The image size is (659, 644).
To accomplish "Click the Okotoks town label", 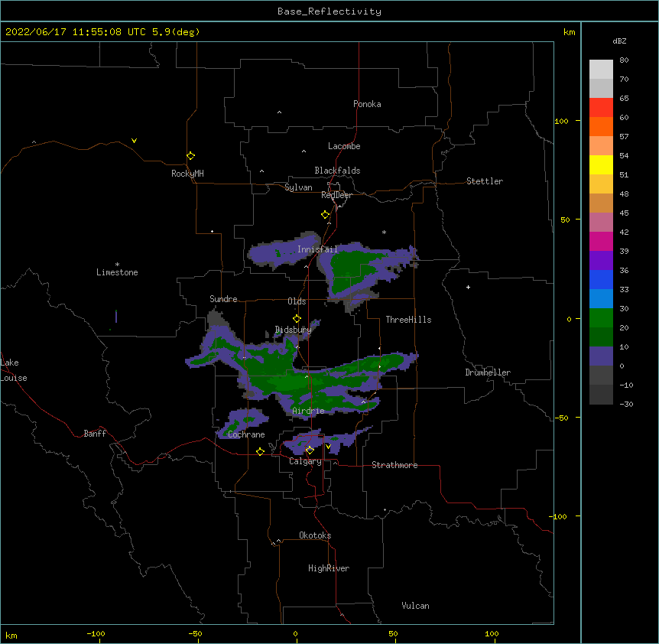I will (315, 535).
